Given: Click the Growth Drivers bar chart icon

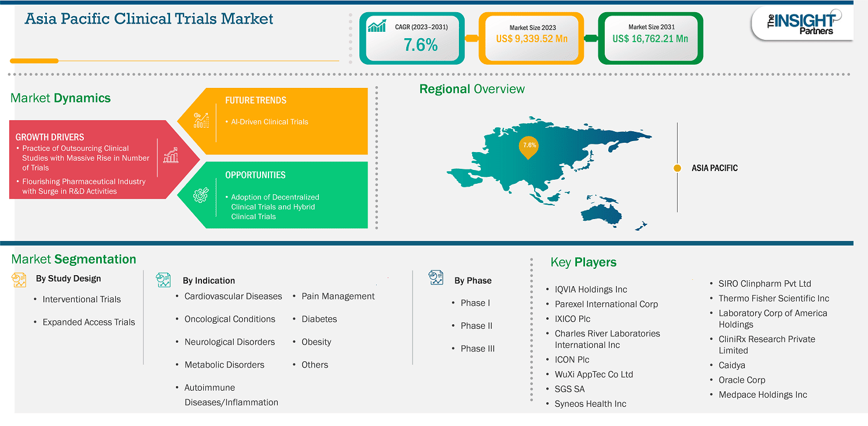Looking at the screenshot, I should 171,155.
